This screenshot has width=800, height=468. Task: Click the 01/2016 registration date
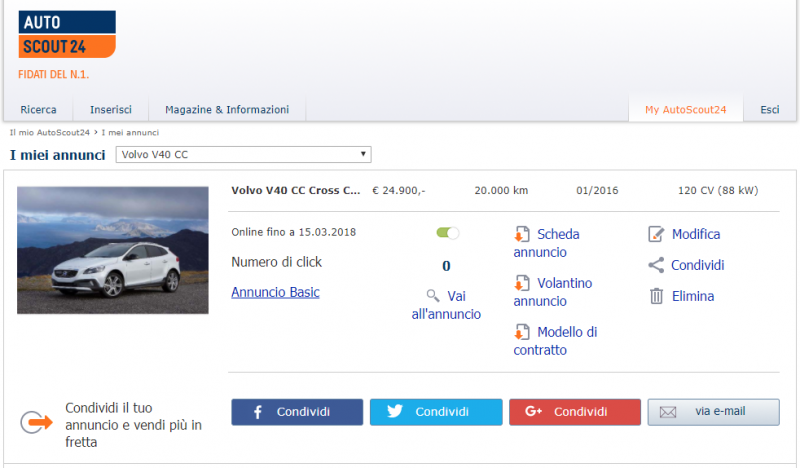(x=597, y=190)
